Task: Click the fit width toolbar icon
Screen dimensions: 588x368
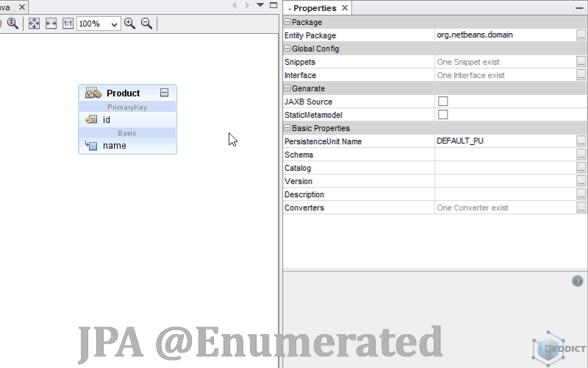Action: 51,24
